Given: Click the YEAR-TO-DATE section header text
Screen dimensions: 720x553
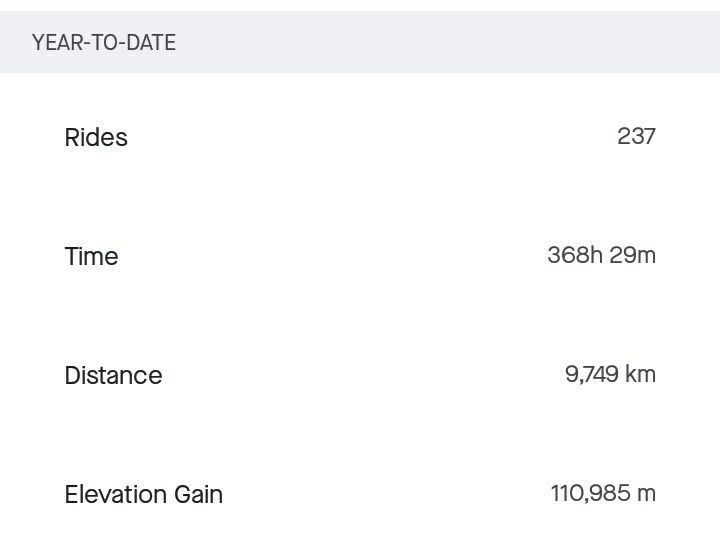Looking at the screenshot, I should pyautogui.click(x=104, y=43).
